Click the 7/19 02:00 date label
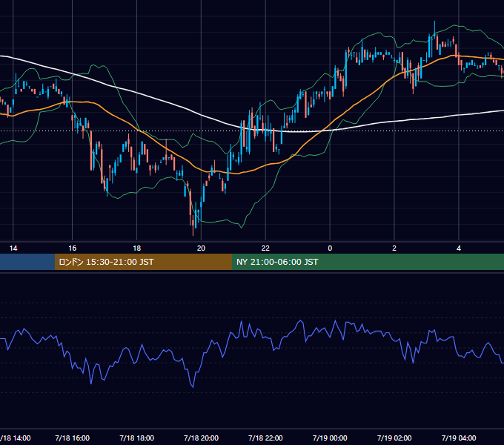 pyautogui.click(x=394, y=438)
